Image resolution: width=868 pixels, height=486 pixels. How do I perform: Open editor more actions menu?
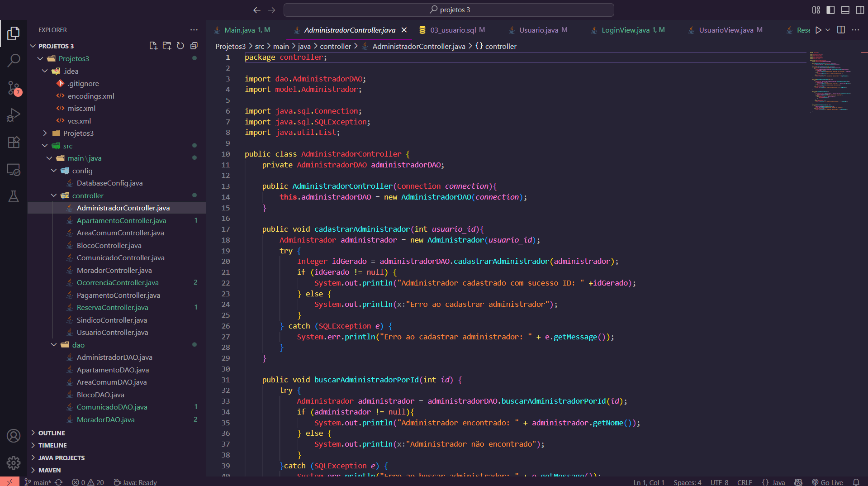[855, 30]
